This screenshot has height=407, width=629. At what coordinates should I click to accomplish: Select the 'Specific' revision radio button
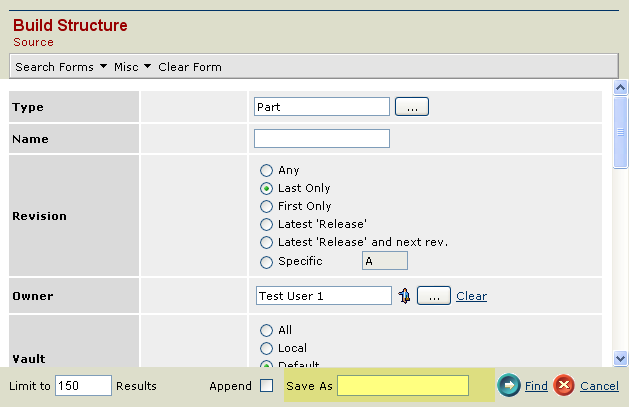[x=267, y=262]
